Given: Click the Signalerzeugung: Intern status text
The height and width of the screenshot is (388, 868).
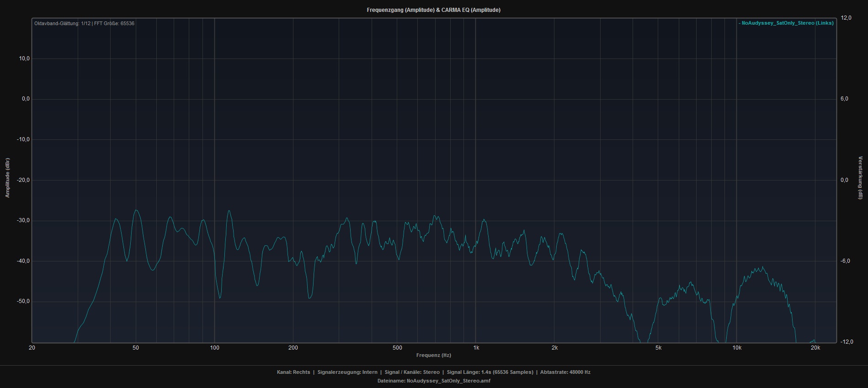Looking at the screenshot, I should 347,372.
